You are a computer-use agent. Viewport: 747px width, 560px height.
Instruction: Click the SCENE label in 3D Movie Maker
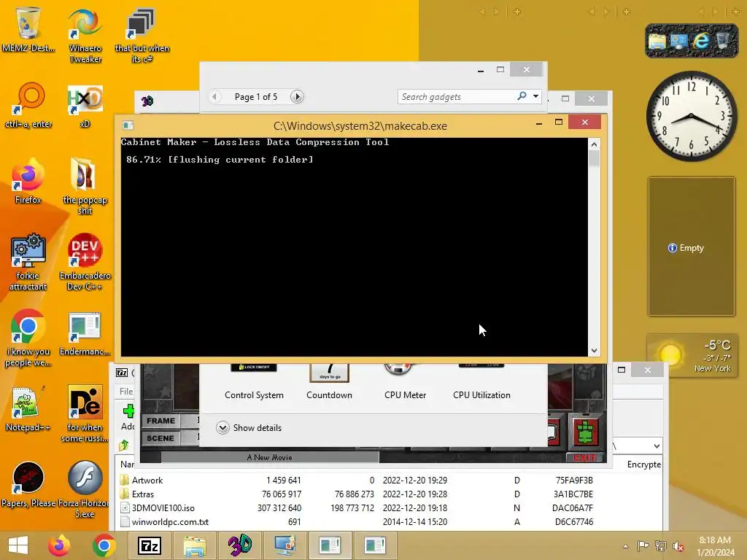[x=160, y=438]
